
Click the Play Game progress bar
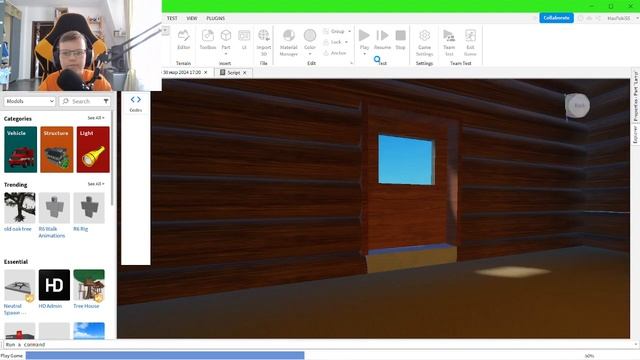(x=165, y=356)
